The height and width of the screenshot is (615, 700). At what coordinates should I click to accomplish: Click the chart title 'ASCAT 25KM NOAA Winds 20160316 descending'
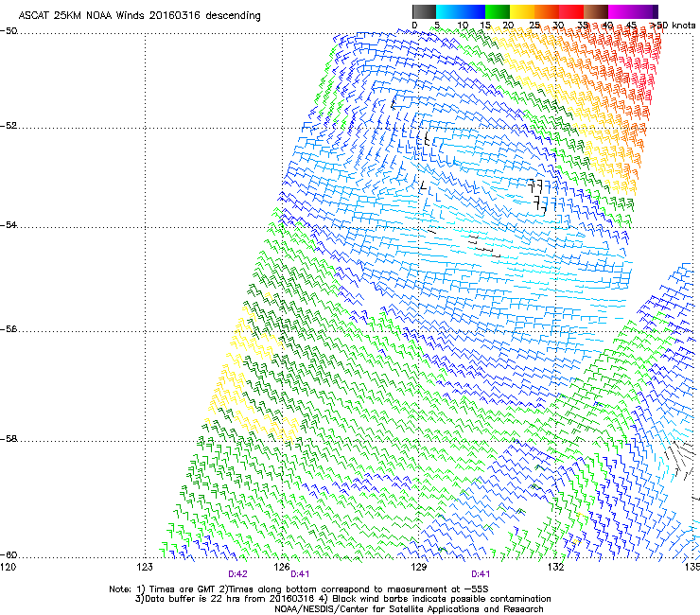[x=139, y=15]
